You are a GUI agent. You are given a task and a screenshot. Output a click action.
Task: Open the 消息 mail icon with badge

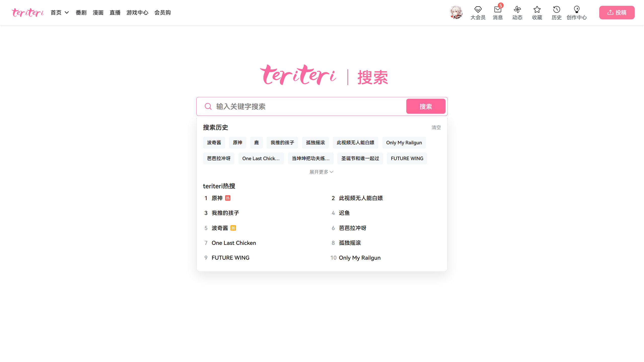(x=498, y=10)
